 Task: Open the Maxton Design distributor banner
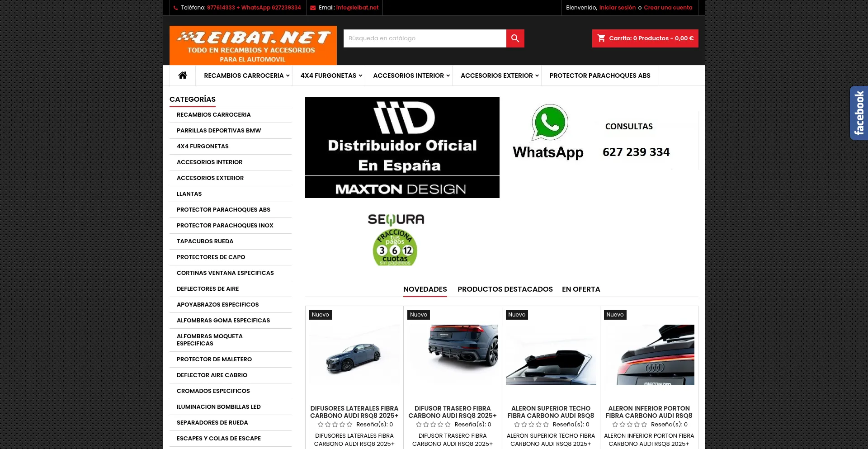point(402,147)
